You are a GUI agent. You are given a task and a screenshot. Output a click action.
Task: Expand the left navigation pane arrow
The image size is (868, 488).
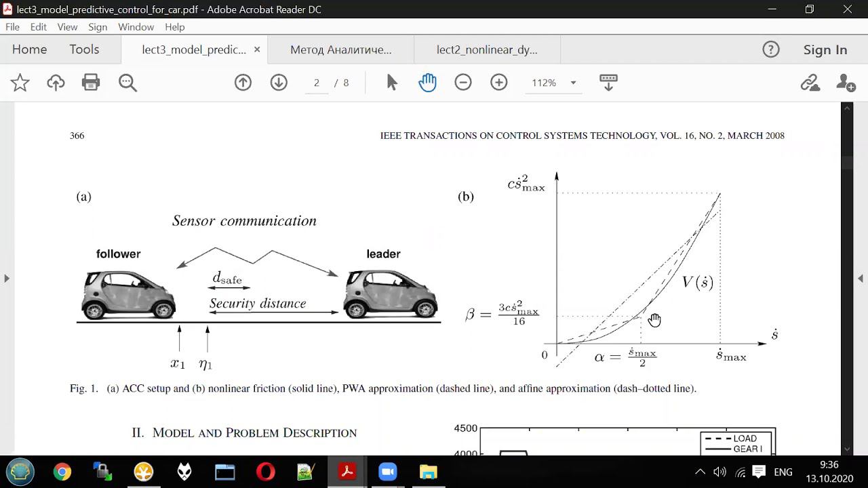pyautogui.click(x=7, y=278)
